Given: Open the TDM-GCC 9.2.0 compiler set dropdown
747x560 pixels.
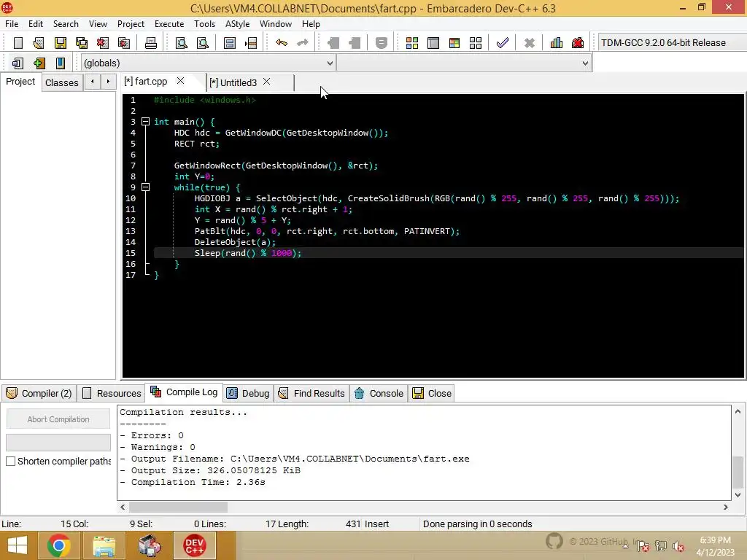Looking at the screenshot, I should (672, 43).
